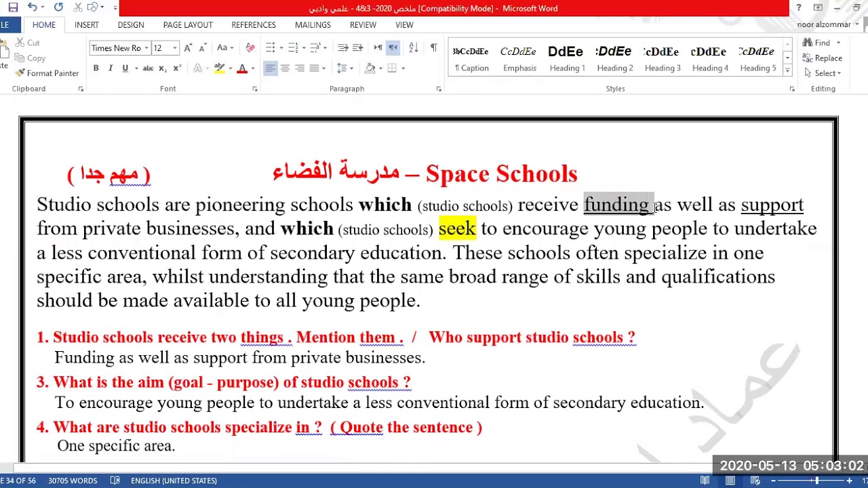Align the text to the right

(300, 68)
